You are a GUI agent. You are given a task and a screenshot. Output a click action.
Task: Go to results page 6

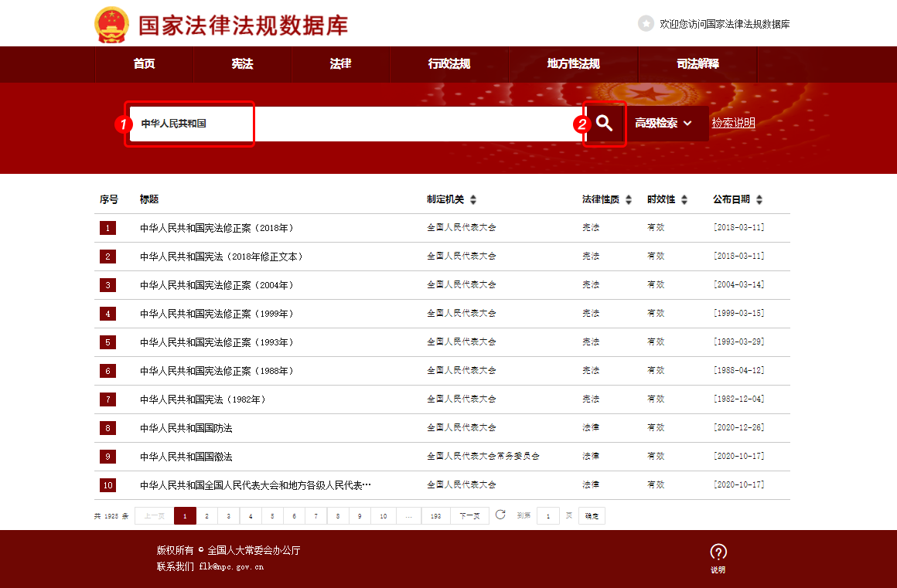pyautogui.click(x=294, y=516)
